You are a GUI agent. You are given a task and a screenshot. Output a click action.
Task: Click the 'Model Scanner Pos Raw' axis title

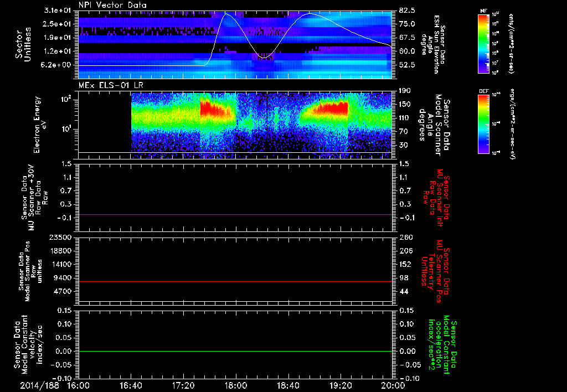(30, 271)
